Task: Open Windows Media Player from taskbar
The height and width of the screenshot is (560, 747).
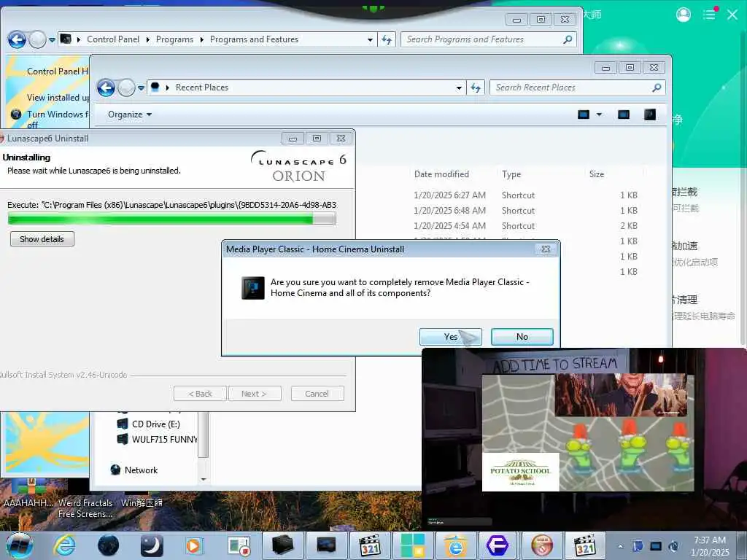Action: click(x=194, y=545)
